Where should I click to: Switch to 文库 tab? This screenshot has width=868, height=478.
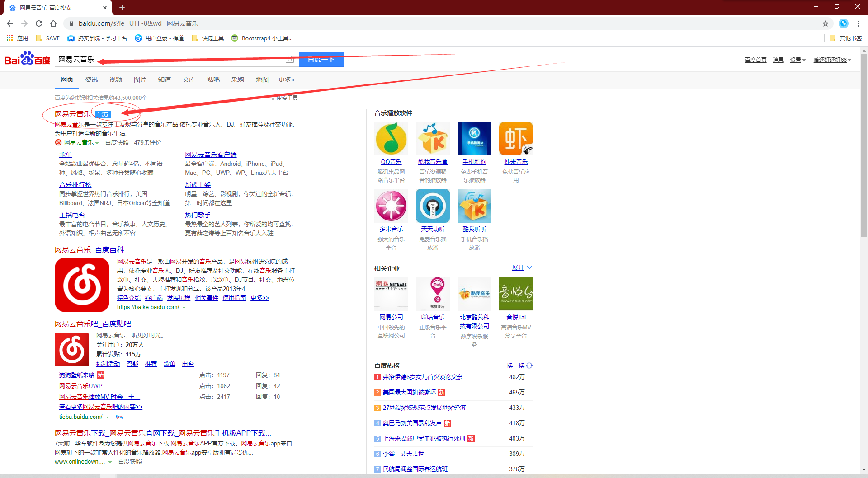pos(189,80)
